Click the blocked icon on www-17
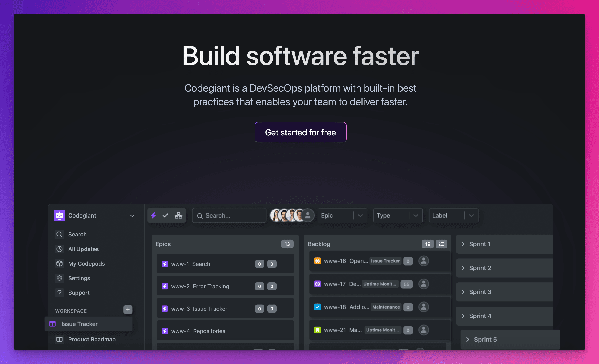The width and height of the screenshot is (599, 364). (x=317, y=284)
